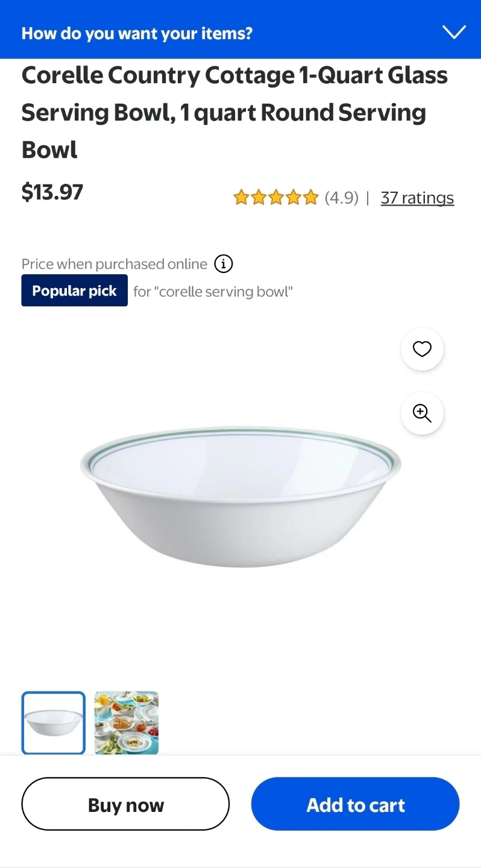The image size is (481, 868).
Task: Select the table setting lifestyle thumbnail
Action: [127, 723]
